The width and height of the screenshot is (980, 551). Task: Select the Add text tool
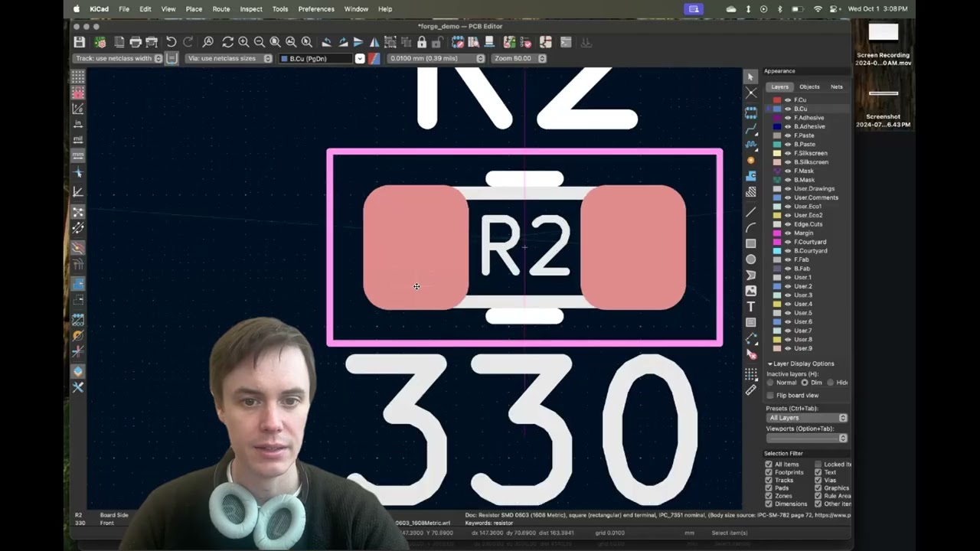point(751,307)
